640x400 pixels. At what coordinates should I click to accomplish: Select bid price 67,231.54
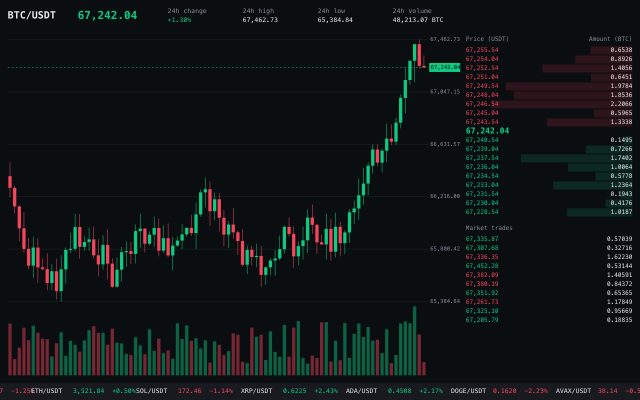[x=482, y=193]
